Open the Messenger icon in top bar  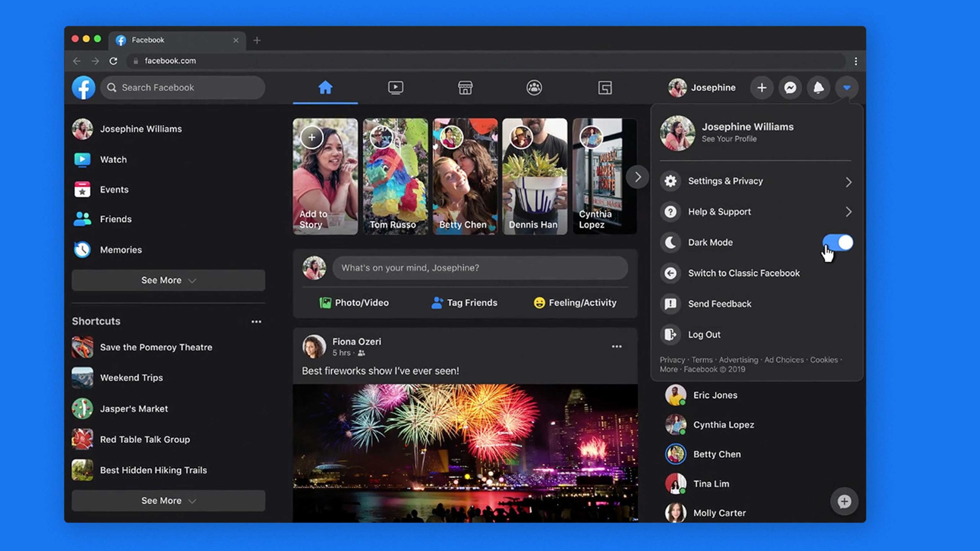pos(790,88)
